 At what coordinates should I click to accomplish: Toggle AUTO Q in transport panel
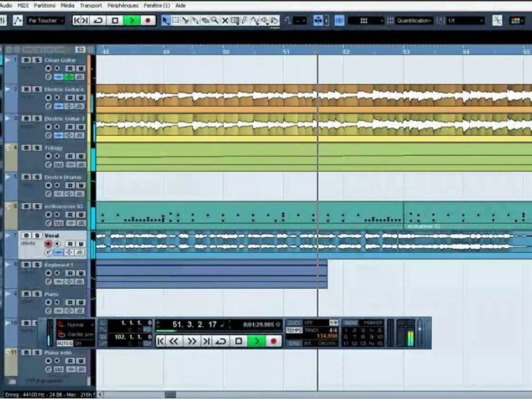point(64,344)
